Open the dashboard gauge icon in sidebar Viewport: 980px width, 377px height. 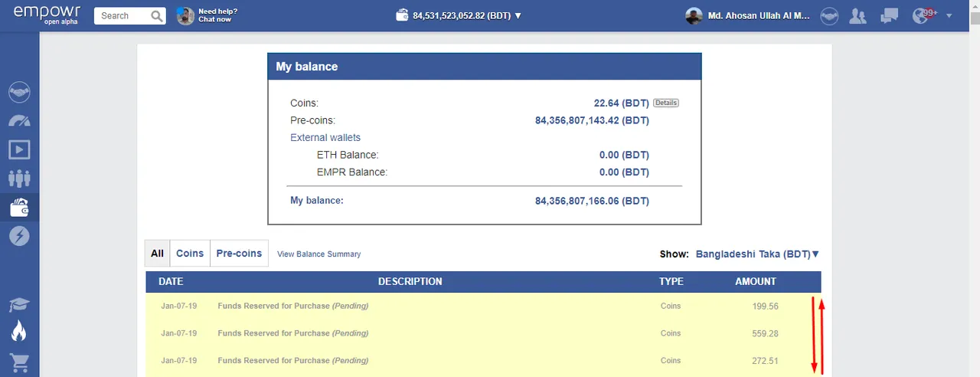click(x=19, y=121)
